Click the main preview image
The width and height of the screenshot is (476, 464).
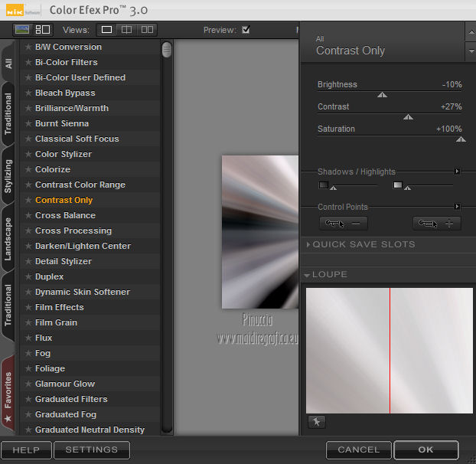click(x=260, y=232)
